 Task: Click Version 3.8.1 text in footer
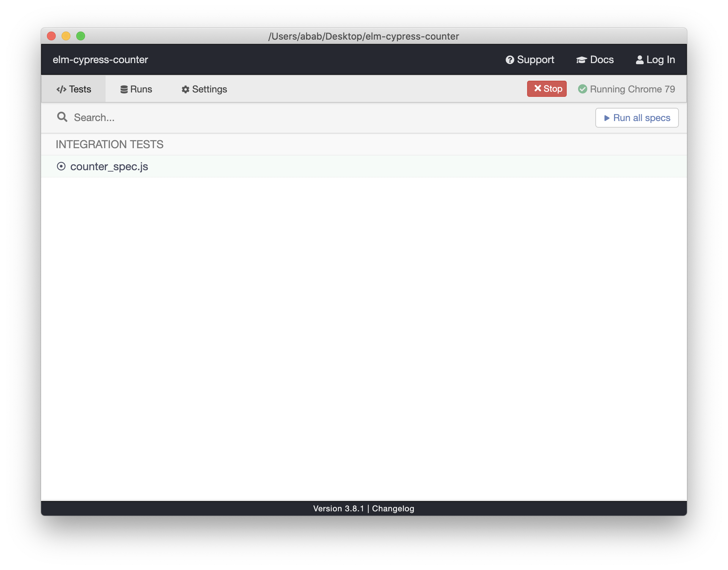(338, 508)
